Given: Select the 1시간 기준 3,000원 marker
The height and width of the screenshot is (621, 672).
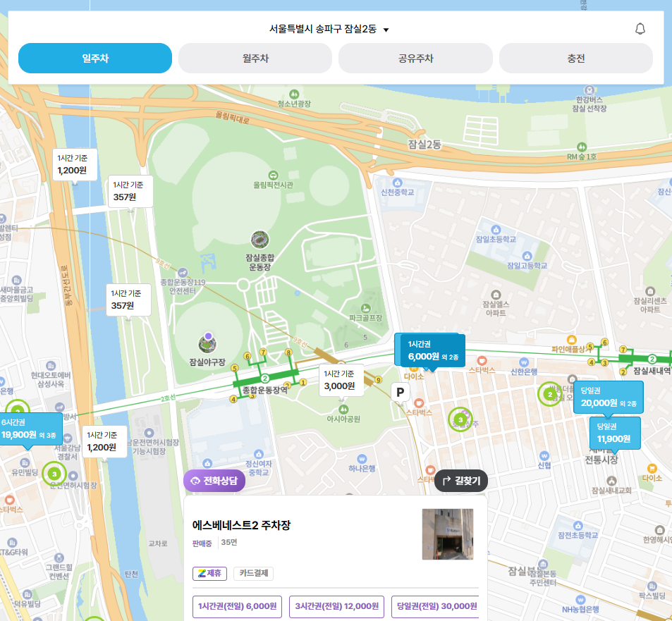Looking at the screenshot, I should (341, 380).
